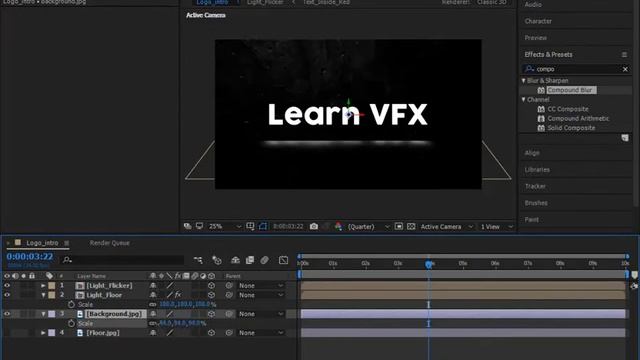640x360 pixels.
Task: Toggle 3D layer switch for Floor.jpg
Action: point(211,333)
